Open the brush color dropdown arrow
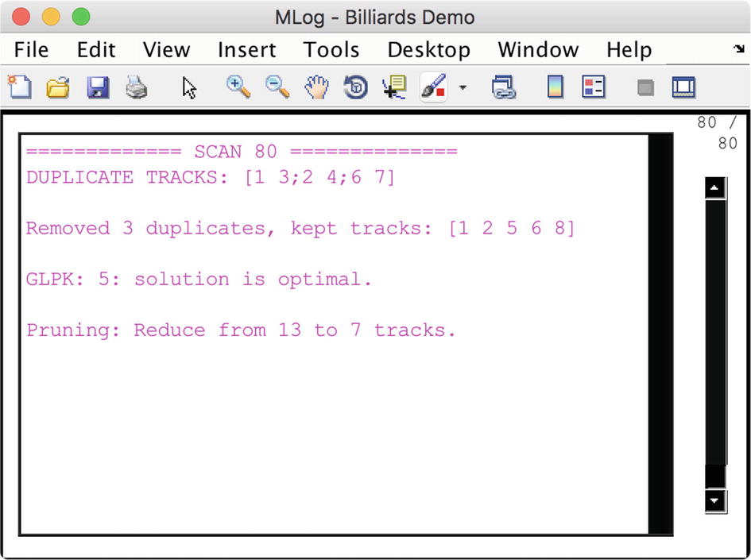This screenshot has width=751, height=560. [462, 87]
